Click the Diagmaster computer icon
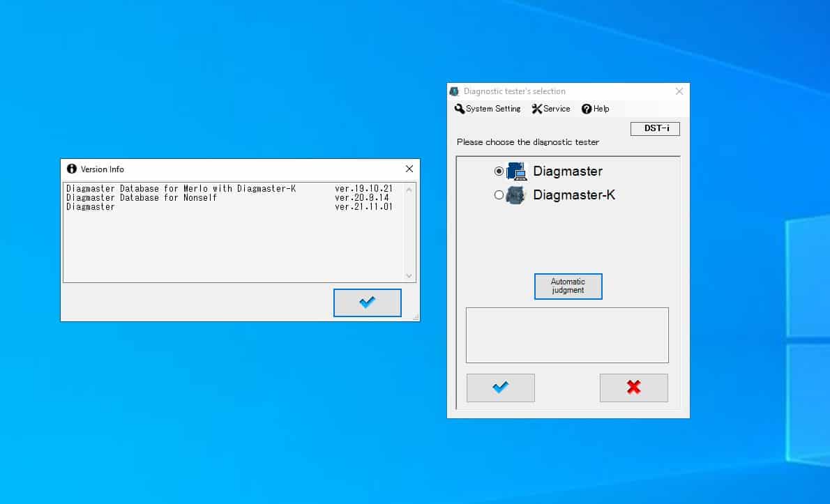 [517, 171]
